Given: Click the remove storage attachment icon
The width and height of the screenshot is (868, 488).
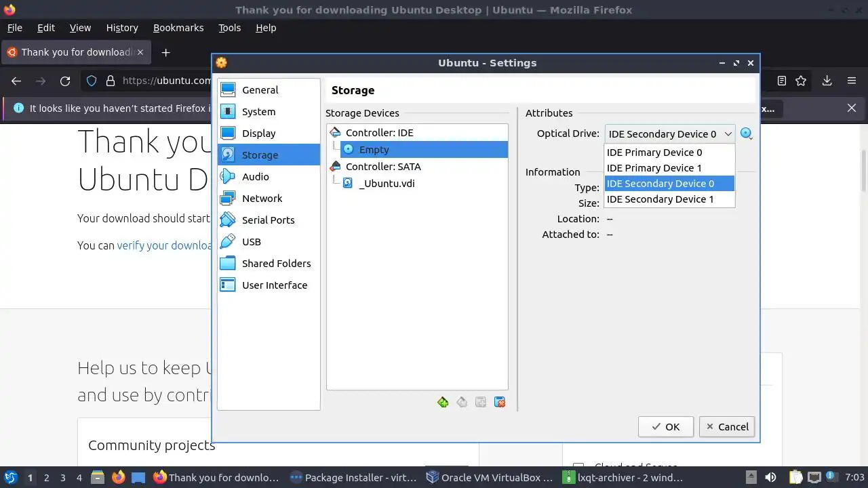Looking at the screenshot, I should click(500, 403).
